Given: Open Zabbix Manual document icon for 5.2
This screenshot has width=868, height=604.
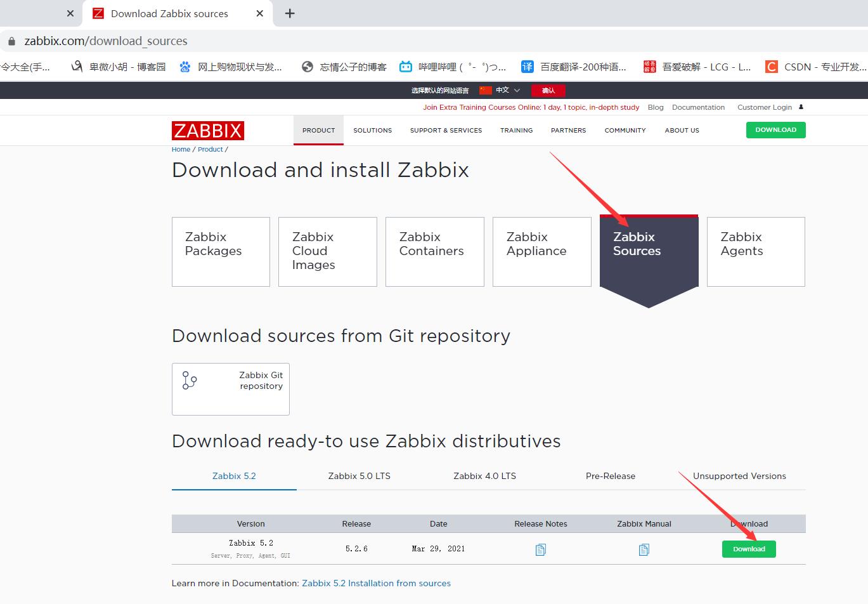Looking at the screenshot, I should click(644, 549).
